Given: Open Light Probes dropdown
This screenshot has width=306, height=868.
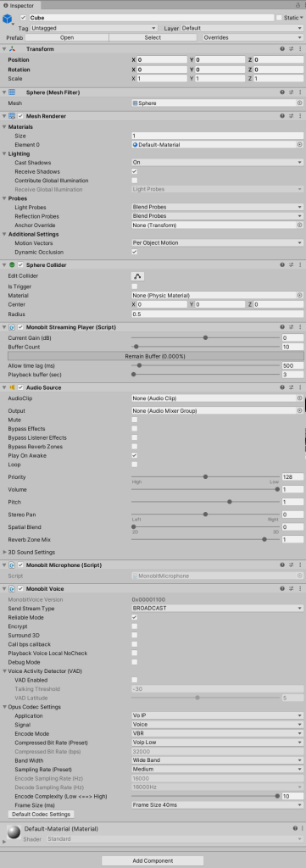Looking at the screenshot, I should click(x=218, y=207).
